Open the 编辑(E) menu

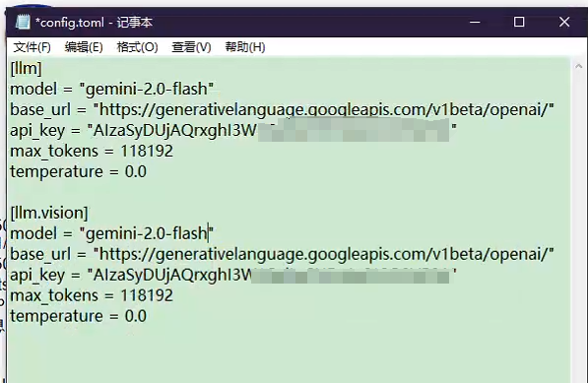pyautogui.click(x=84, y=47)
